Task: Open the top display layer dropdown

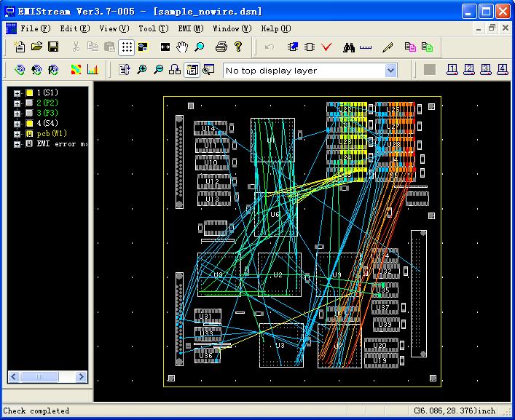Action: [x=390, y=71]
